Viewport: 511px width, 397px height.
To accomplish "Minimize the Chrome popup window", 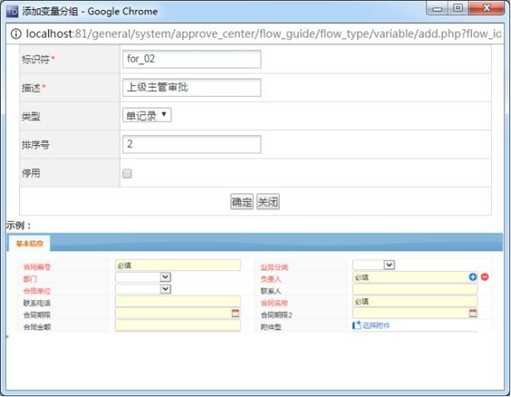I will pyautogui.click(x=437, y=9).
